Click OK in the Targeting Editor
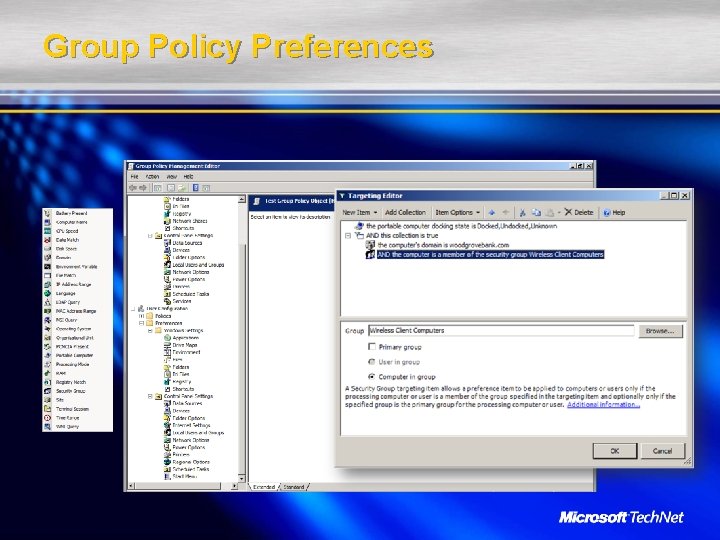 [615, 451]
